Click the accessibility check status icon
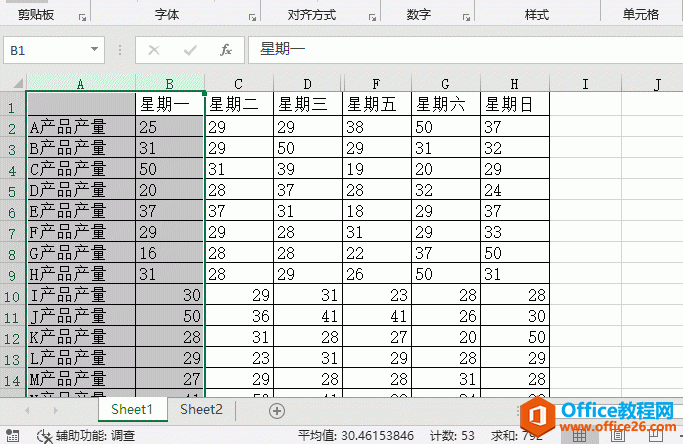The height and width of the screenshot is (444, 683). point(44,435)
